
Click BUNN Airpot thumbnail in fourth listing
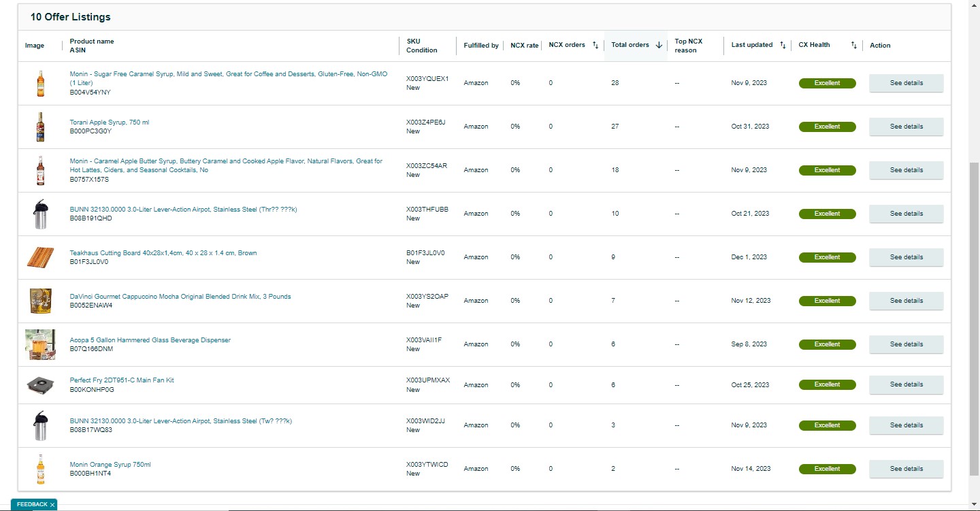(40, 214)
